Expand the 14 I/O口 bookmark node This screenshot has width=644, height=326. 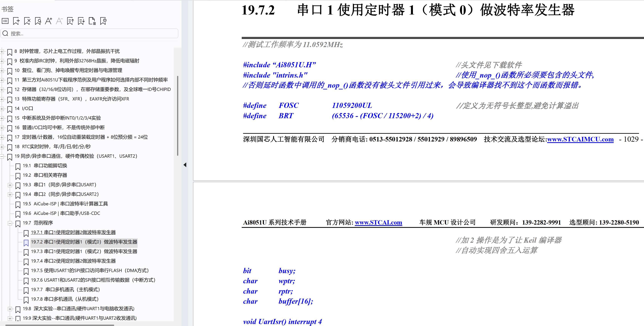(x=2, y=109)
